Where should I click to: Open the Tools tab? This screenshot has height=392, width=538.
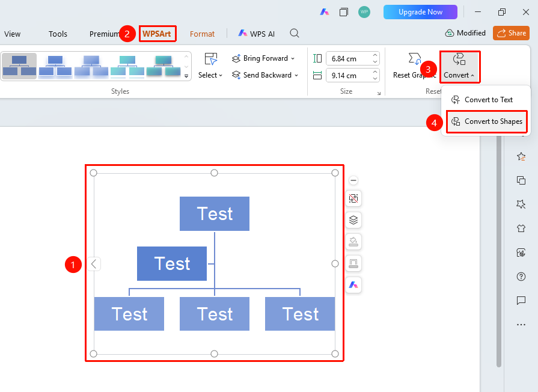[58, 34]
